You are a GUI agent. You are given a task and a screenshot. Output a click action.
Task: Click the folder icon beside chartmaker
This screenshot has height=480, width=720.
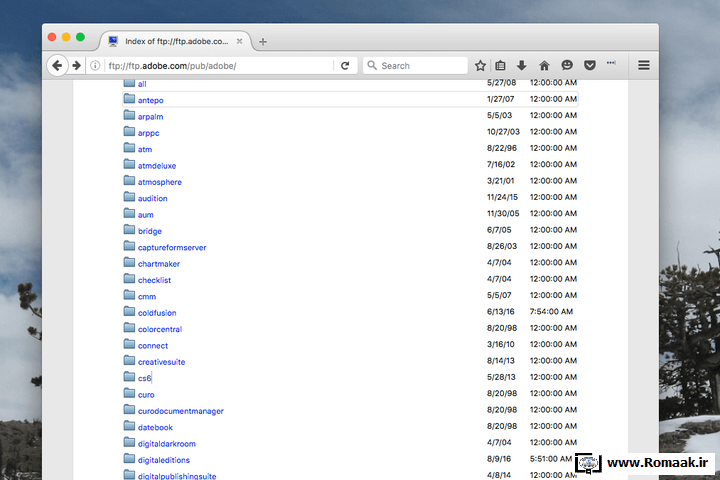coord(129,262)
